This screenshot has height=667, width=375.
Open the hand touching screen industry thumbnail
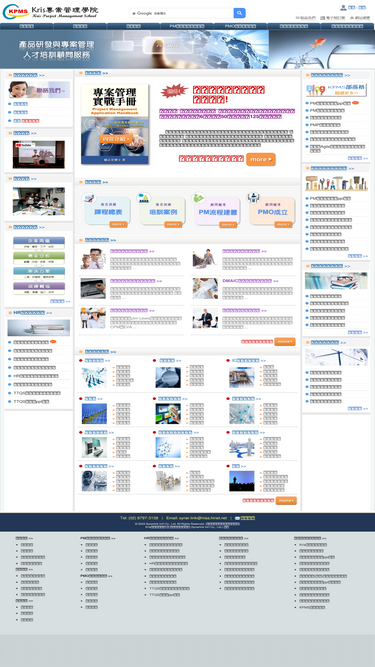(168, 413)
